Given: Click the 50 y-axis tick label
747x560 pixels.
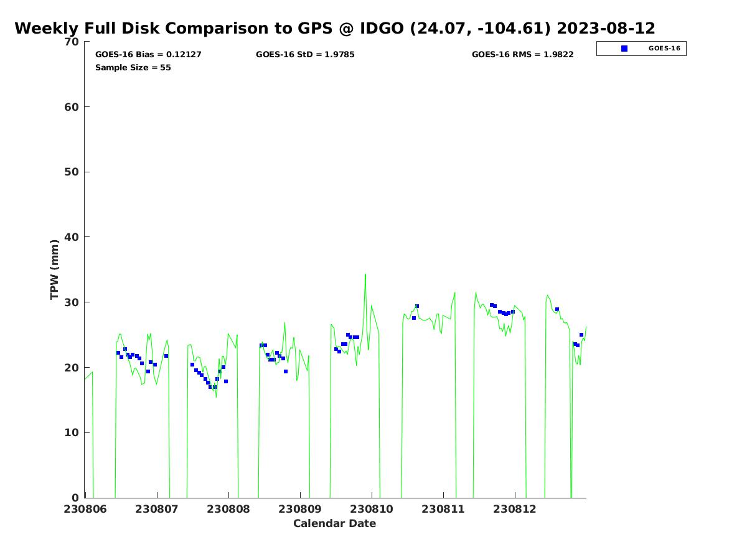Looking at the screenshot, I should point(72,172).
